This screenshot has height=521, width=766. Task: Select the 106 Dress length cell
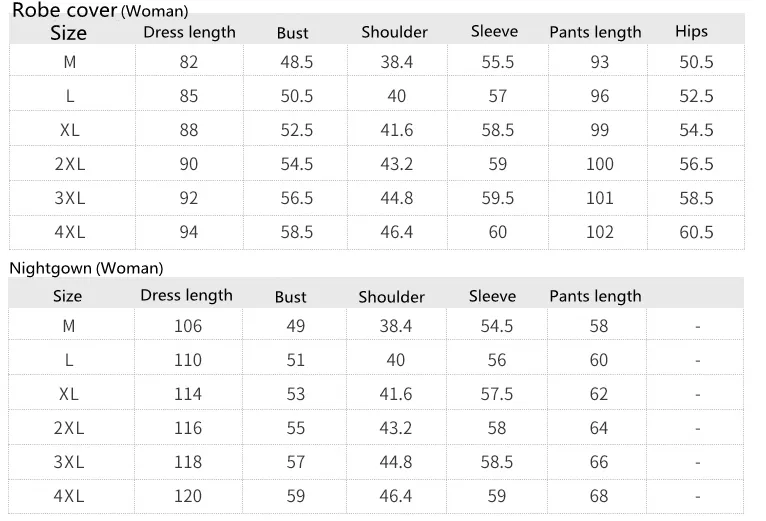(x=188, y=326)
